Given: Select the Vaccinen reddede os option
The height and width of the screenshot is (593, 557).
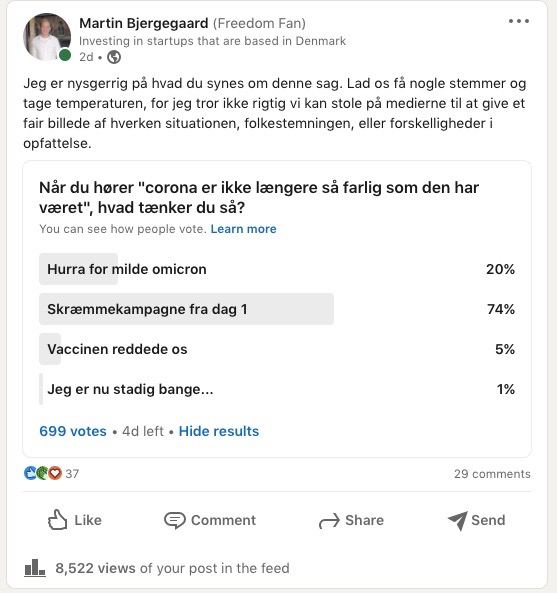Looking at the screenshot, I should point(277,349).
